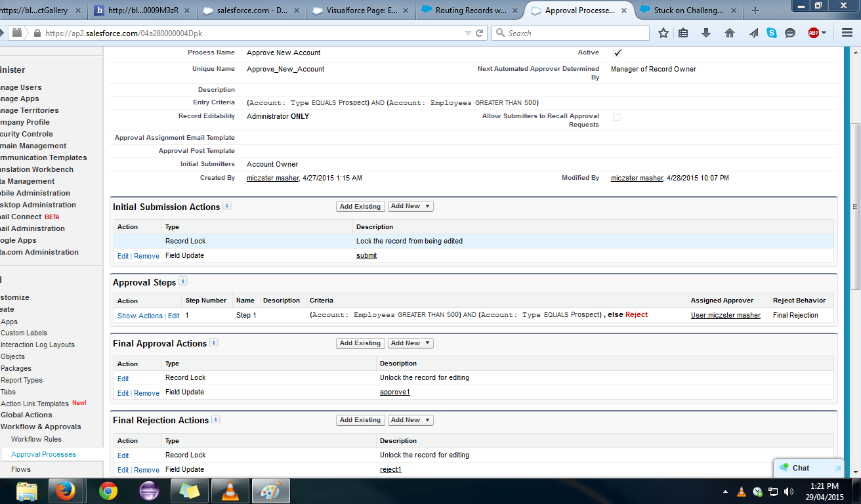This screenshot has height=504, width=861.
Task: Open Windows Explorer from the taskbar
Action: 27,491
